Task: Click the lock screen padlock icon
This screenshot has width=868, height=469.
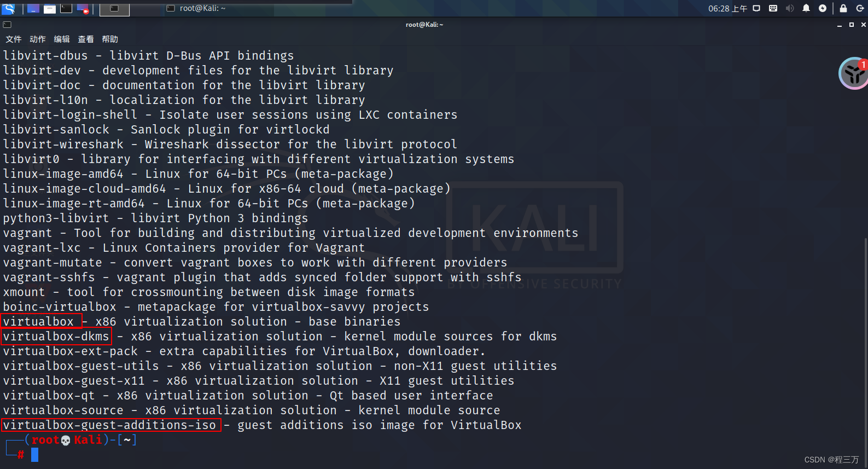Action: (843, 8)
